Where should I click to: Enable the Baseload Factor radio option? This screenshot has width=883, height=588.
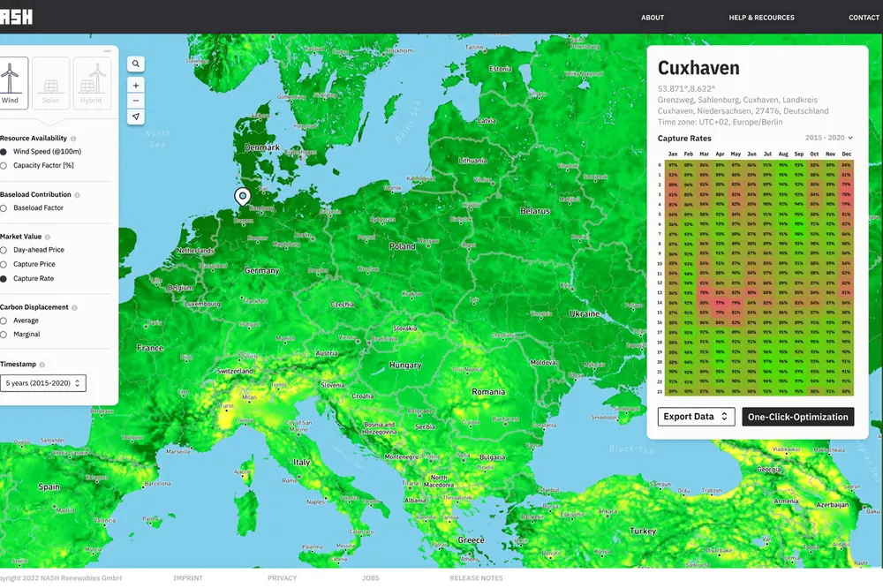click(x=4, y=208)
